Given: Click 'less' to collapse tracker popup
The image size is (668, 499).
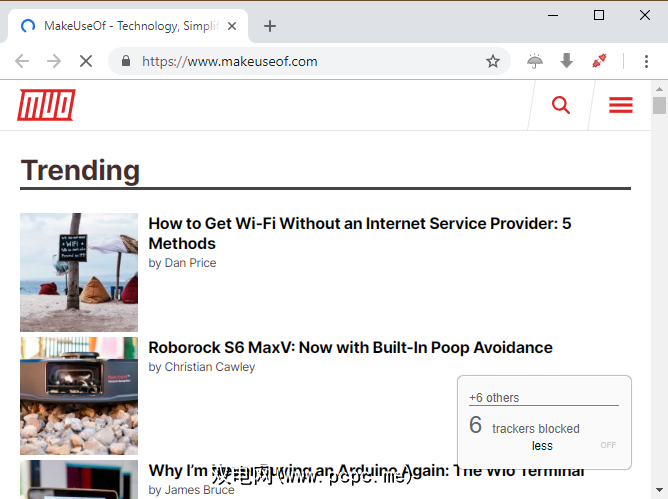Looking at the screenshot, I should pos(542,446).
